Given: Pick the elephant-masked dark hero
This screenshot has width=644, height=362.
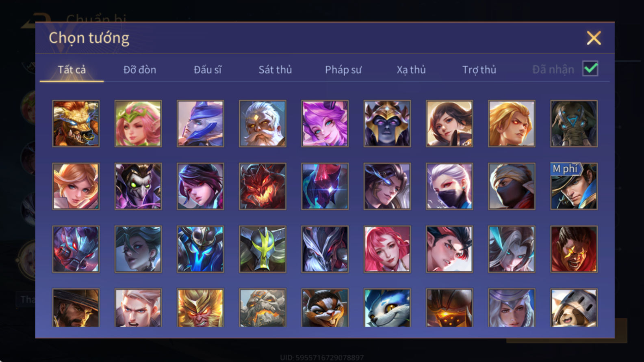Looking at the screenshot, I should pyautogui.click(x=574, y=123).
